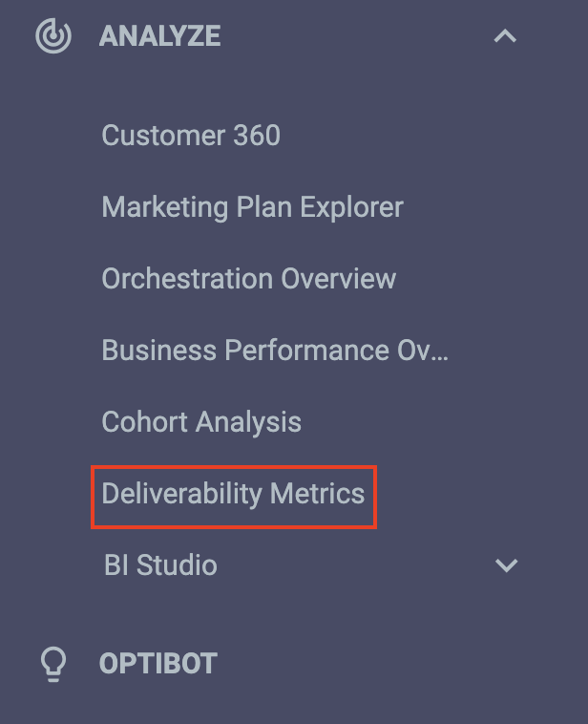
Task: Click the word Studio in BI Studio
Action: (x=177, y=565)
